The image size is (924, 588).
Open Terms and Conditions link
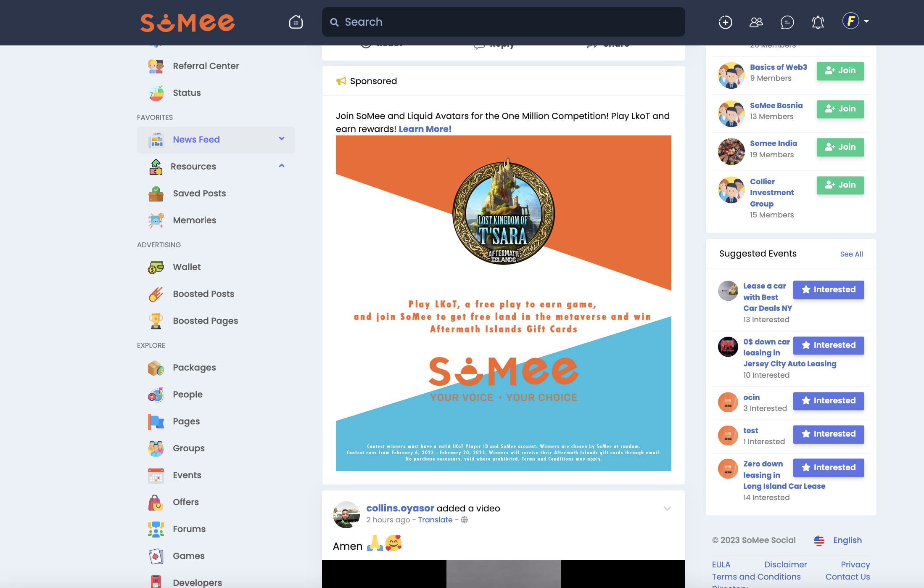point(756,577)
